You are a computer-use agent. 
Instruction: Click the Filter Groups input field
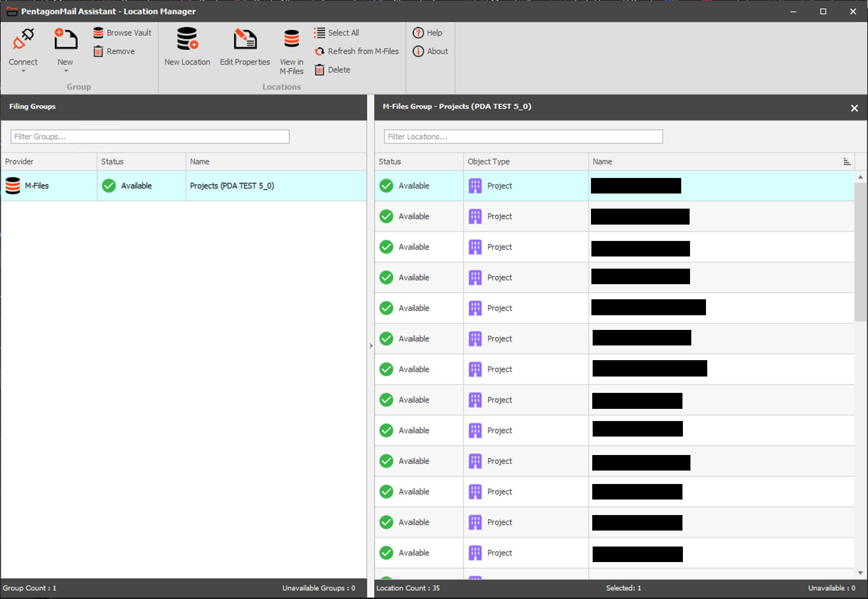point(150,136)
